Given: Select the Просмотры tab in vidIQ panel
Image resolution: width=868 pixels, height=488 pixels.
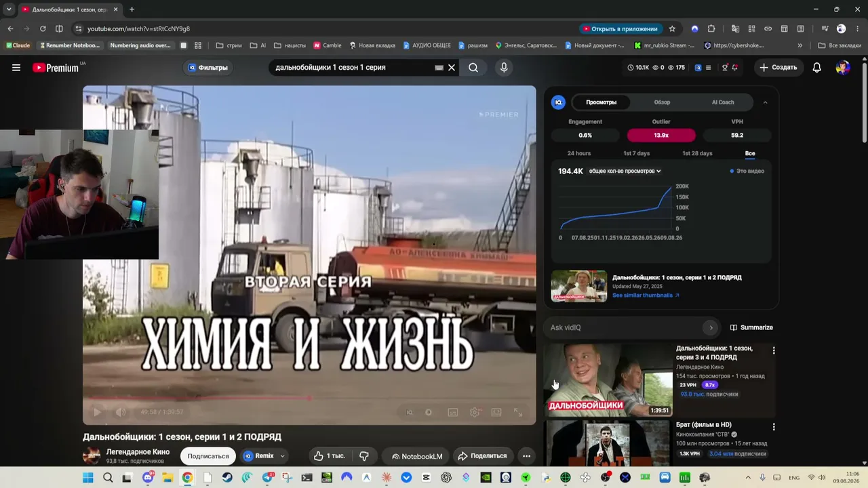Looking at the screenshot, I should pyautogui.click(x=601, y=102).
